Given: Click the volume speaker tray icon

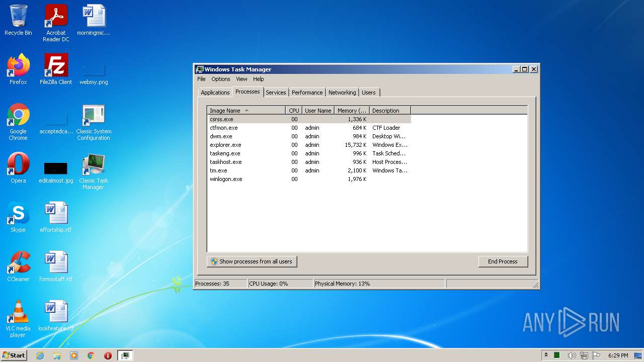Looking at the screenshot, I should [x=572, y=355].
